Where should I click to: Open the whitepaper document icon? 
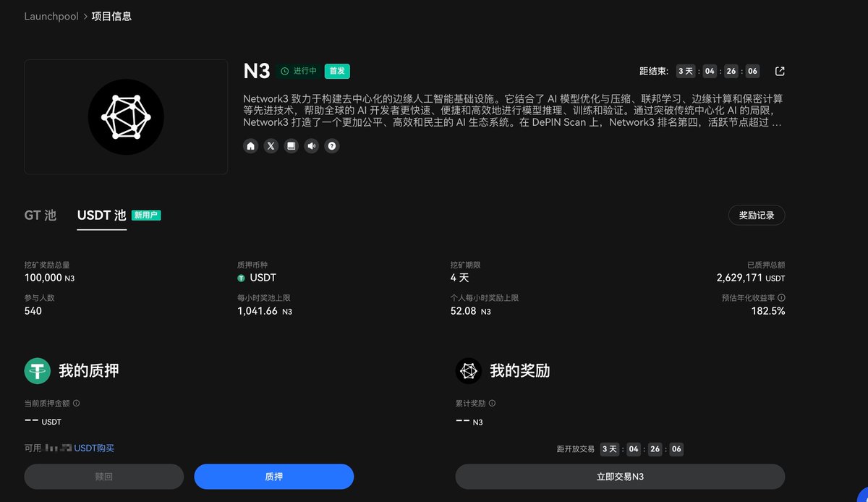pos(291,146)
